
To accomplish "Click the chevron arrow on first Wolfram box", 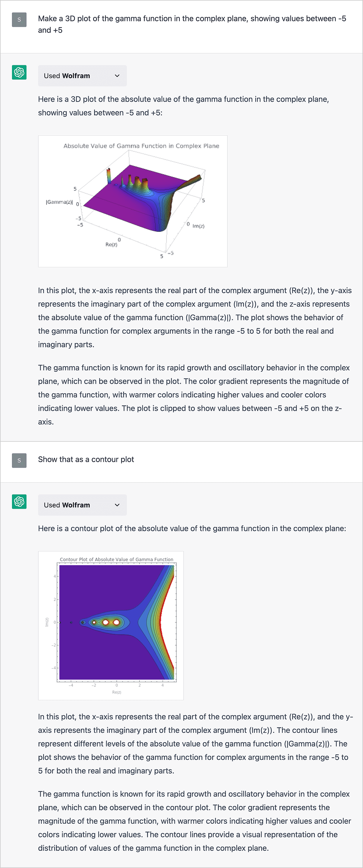I will point(117,76).
